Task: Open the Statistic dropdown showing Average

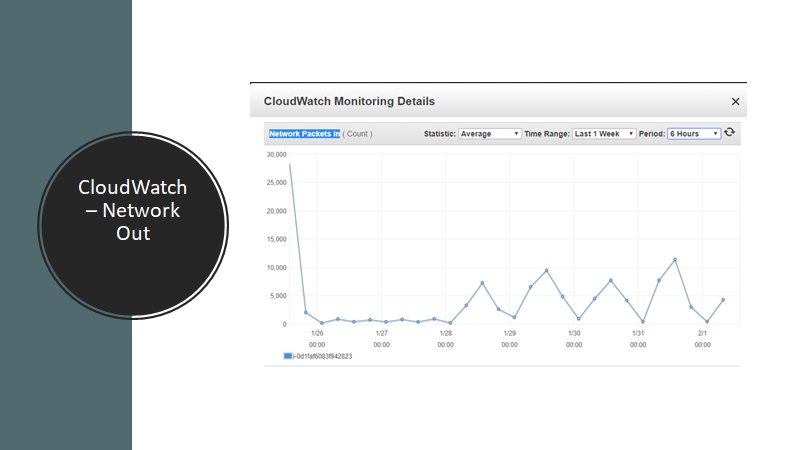Action: point(489,134)
